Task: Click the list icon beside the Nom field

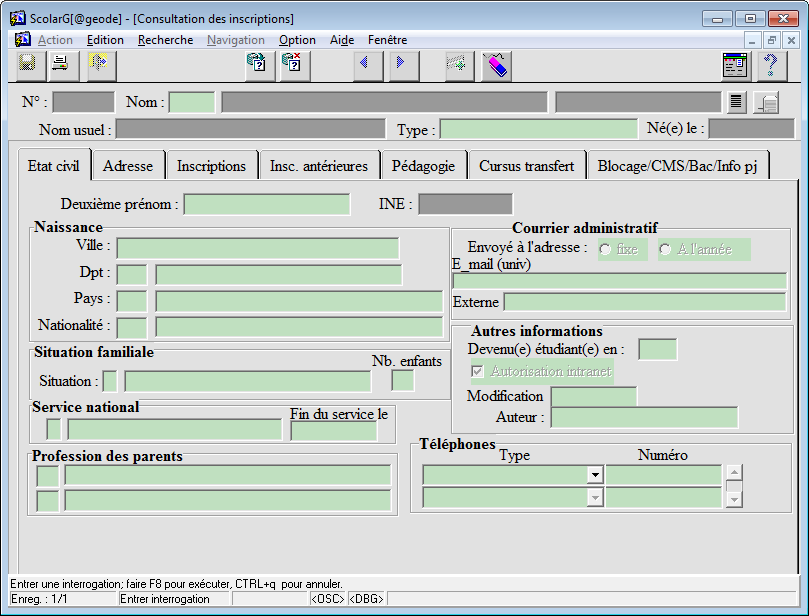Action: (x=736, y=101)
